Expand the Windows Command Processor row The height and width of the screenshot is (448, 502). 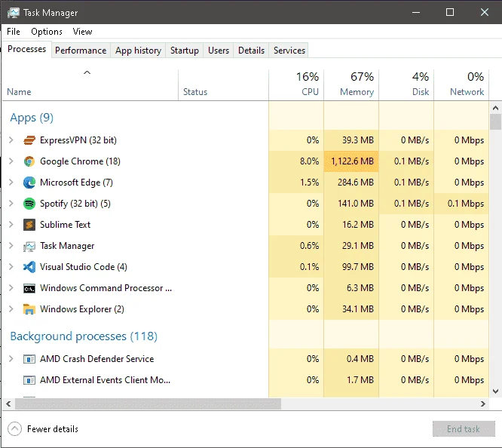[11, 288]
